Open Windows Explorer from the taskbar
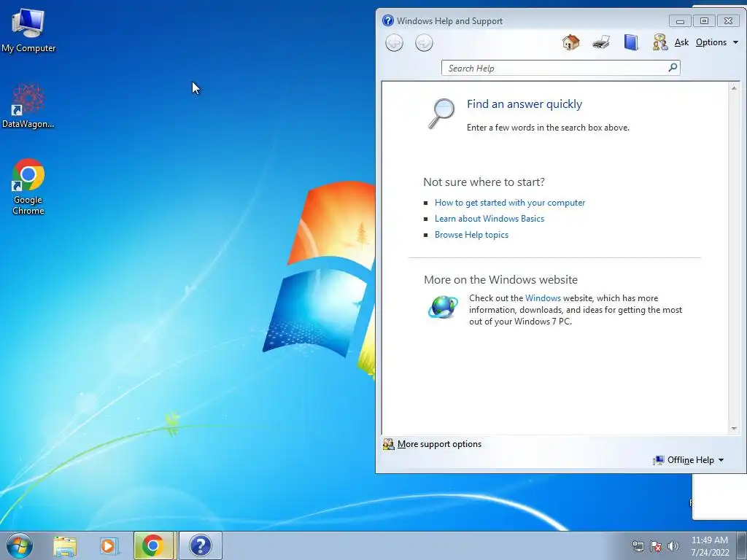 tap(65, 545)
